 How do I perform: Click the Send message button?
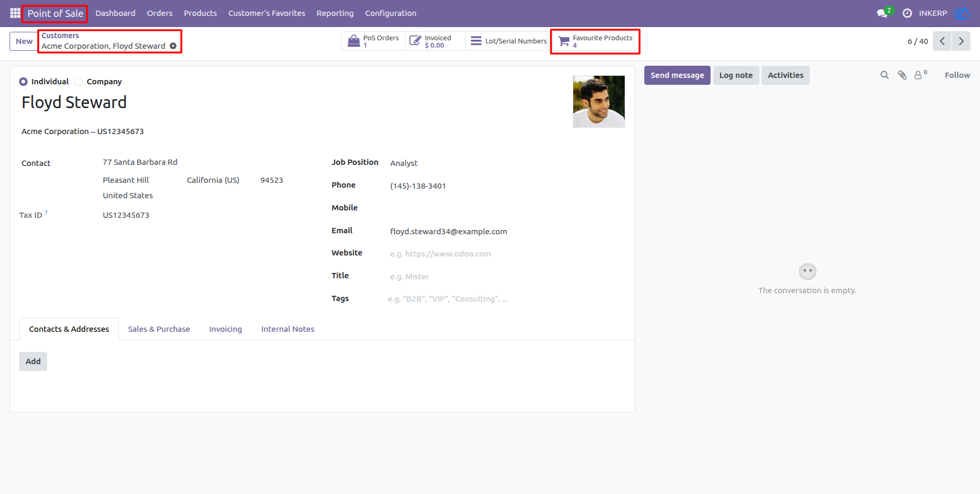677,75
